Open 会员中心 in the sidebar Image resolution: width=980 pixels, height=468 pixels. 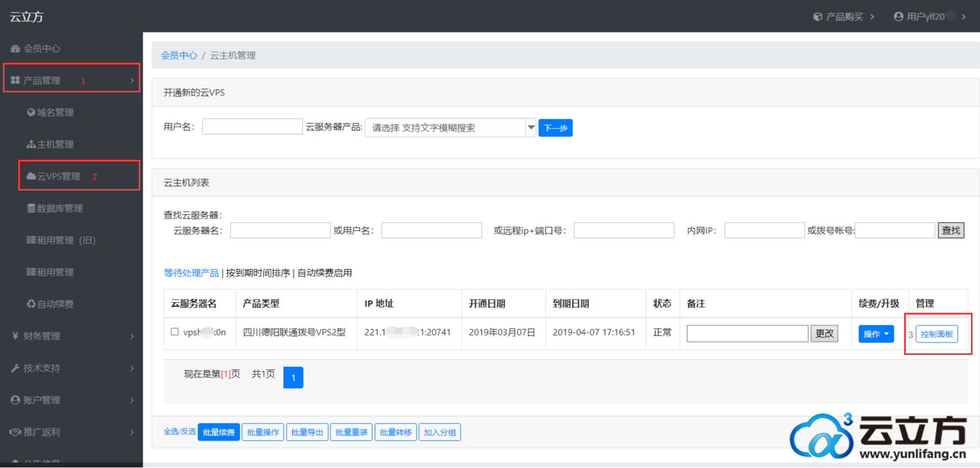(x=42, y=49)
